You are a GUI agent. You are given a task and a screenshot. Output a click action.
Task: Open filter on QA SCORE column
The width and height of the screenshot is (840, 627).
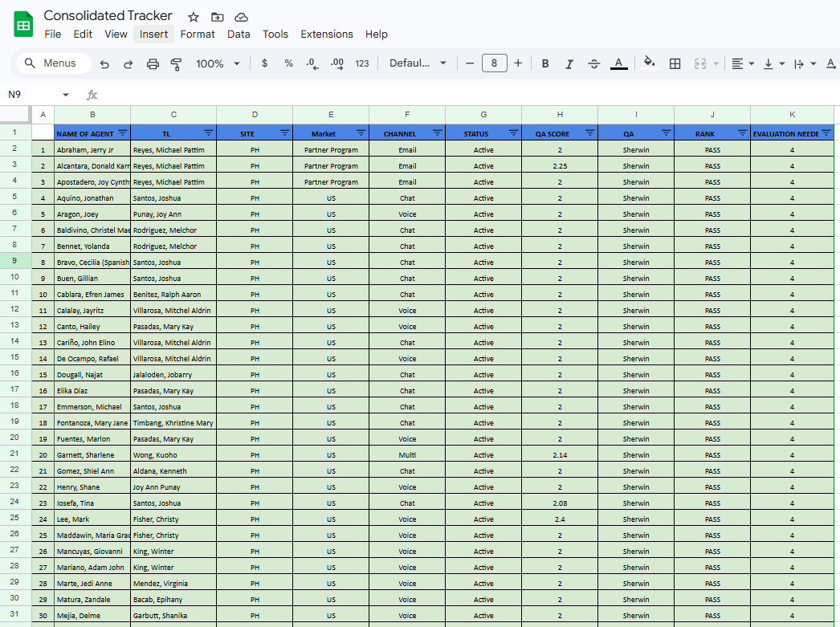589,132
